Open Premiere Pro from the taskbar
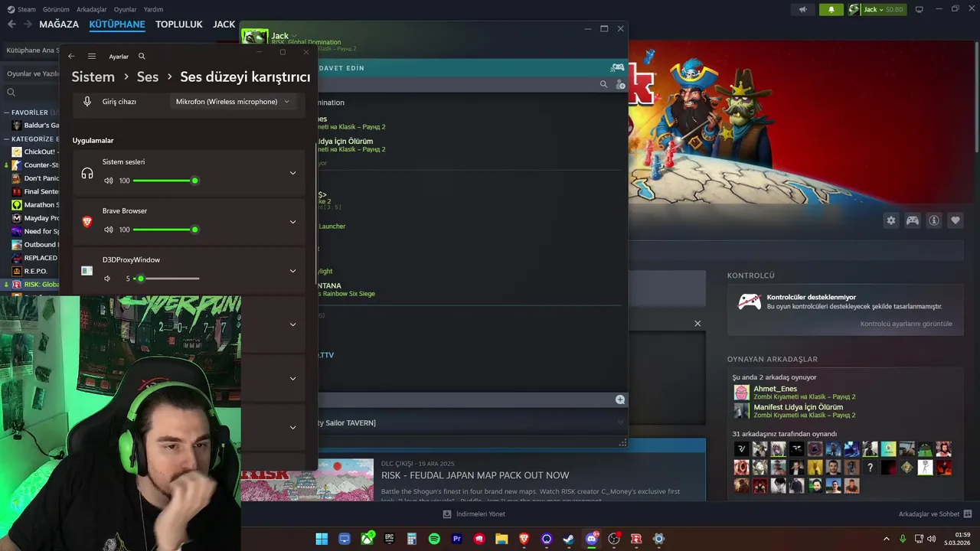This screenshot has height=551, width=980. coord(457,539)
